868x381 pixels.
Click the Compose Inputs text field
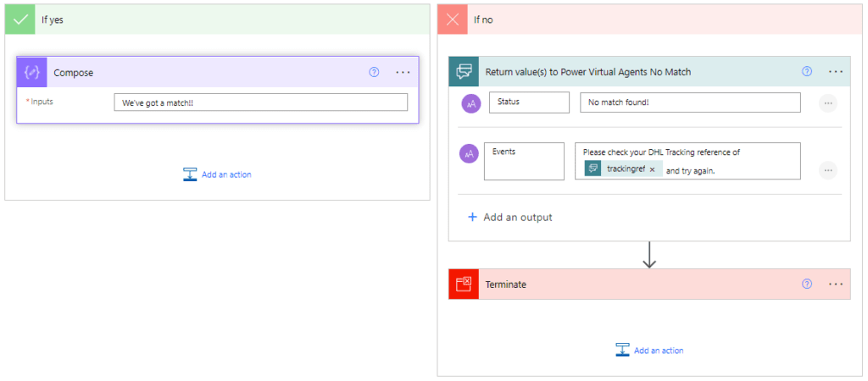tap(260, 102)
